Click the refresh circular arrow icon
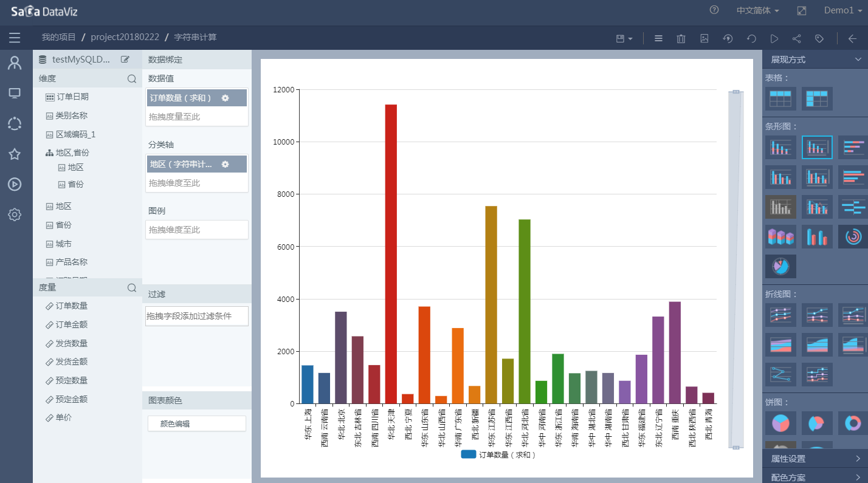Screen dimensions: 868x483 [751, 38]
